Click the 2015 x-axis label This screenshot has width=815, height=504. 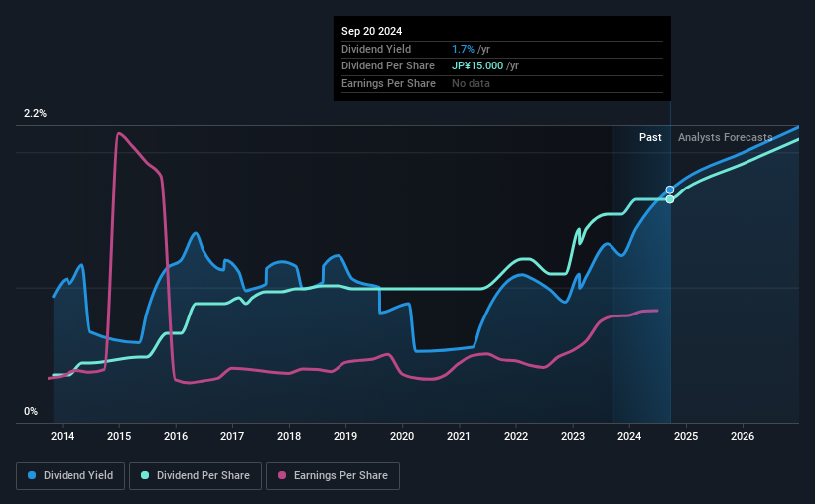pos(119,436)
